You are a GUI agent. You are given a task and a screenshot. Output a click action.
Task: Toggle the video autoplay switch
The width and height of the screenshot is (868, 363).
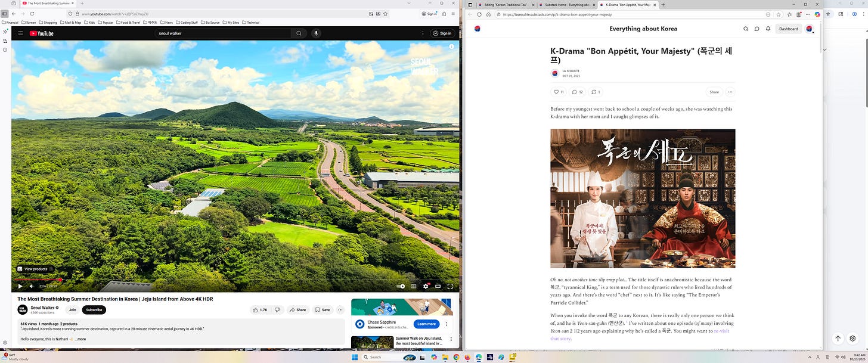(x=401, y=286)
